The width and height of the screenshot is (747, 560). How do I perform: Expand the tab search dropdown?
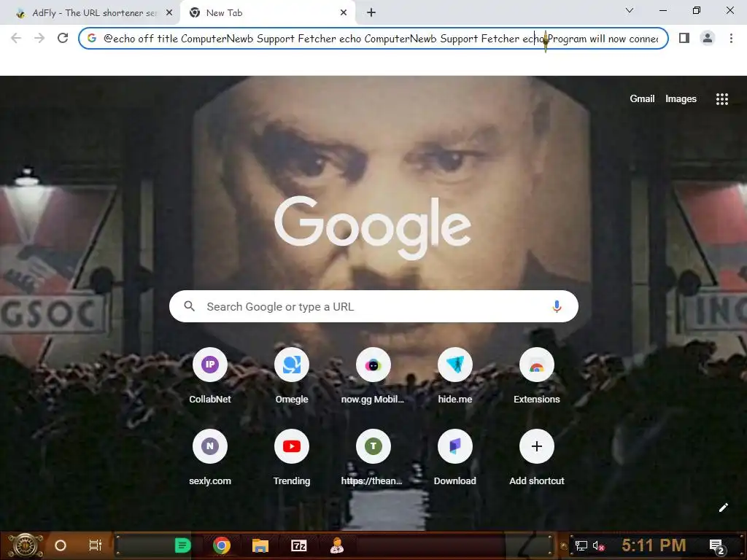[x=630, y=10]
